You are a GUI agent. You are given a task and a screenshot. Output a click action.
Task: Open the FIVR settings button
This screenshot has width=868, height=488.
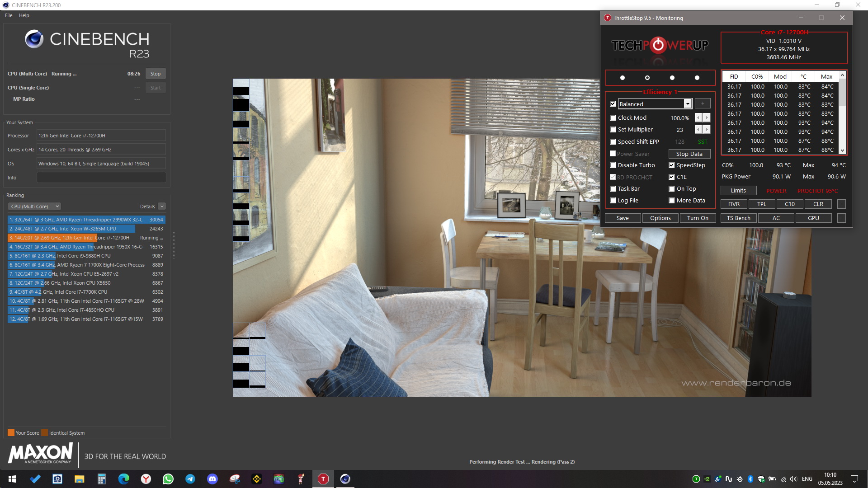point(734,204)
